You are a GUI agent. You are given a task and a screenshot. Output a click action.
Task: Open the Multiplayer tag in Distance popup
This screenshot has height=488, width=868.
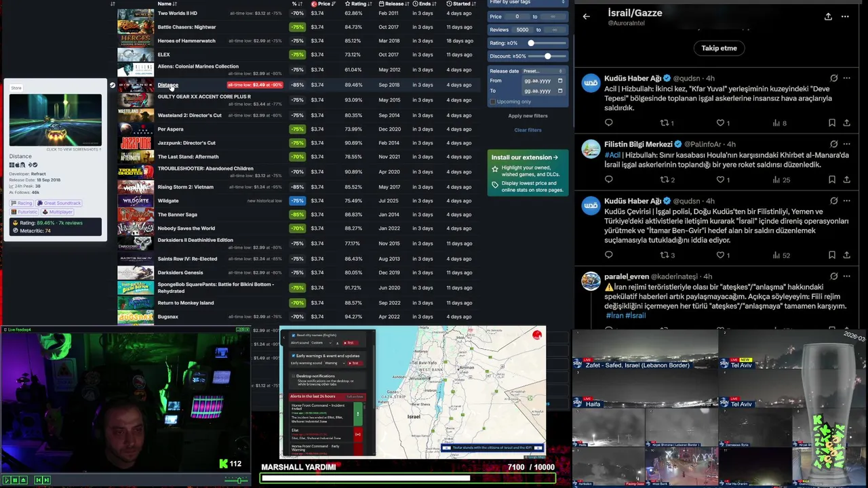[x=56, y=212]
